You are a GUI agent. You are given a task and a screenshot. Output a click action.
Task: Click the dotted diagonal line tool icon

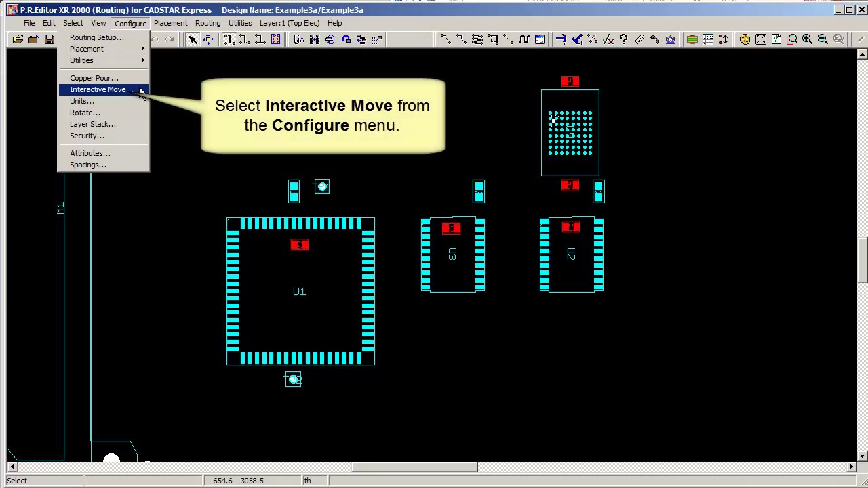[x=509, y=39]
